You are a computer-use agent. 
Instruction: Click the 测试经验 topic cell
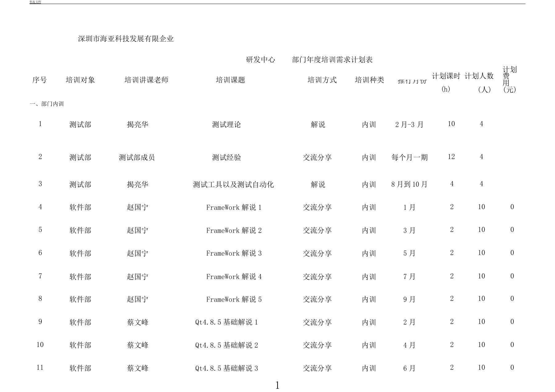point(226,158)
